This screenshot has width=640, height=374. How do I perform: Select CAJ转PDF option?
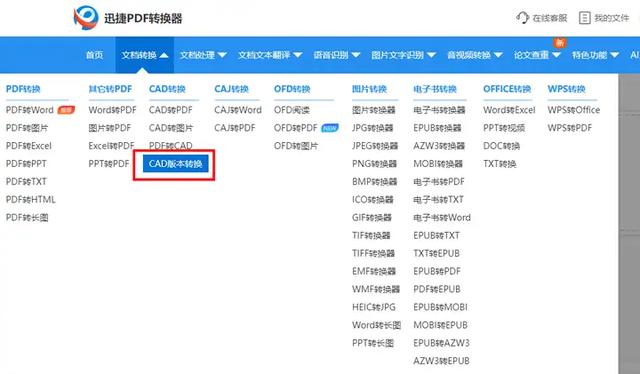click(x=235, y=128)
